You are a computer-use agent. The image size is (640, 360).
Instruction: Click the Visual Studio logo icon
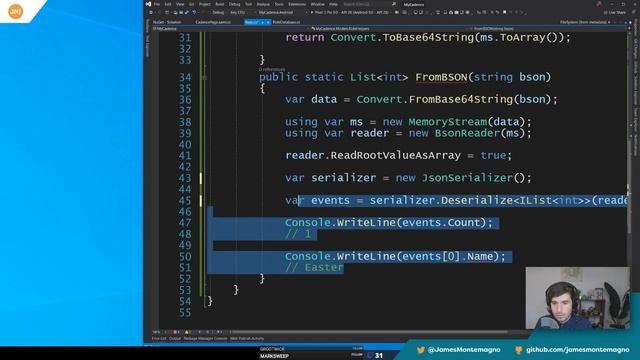pyautogui.click(x=148, y=4)
